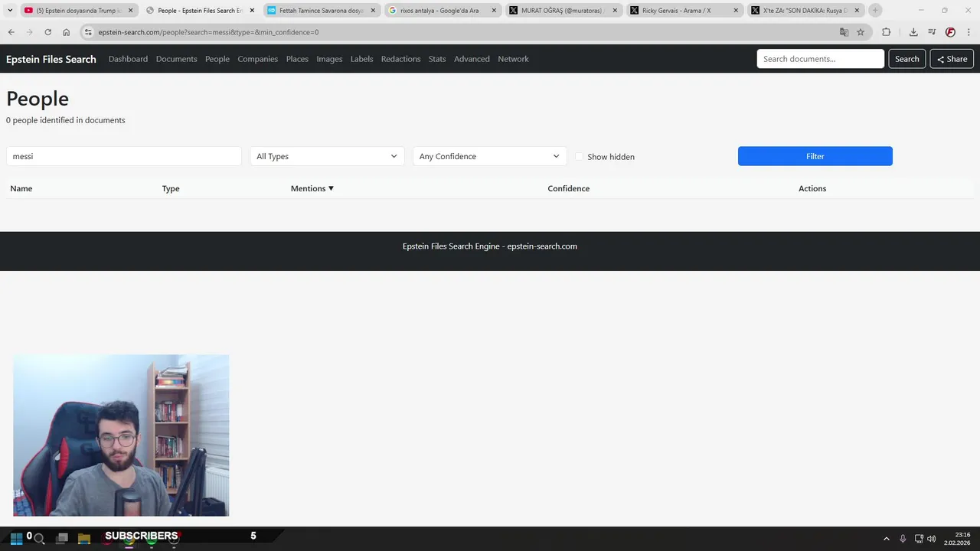Click the Search button in navbar
The image size is (980, 551).
(906, 59)
